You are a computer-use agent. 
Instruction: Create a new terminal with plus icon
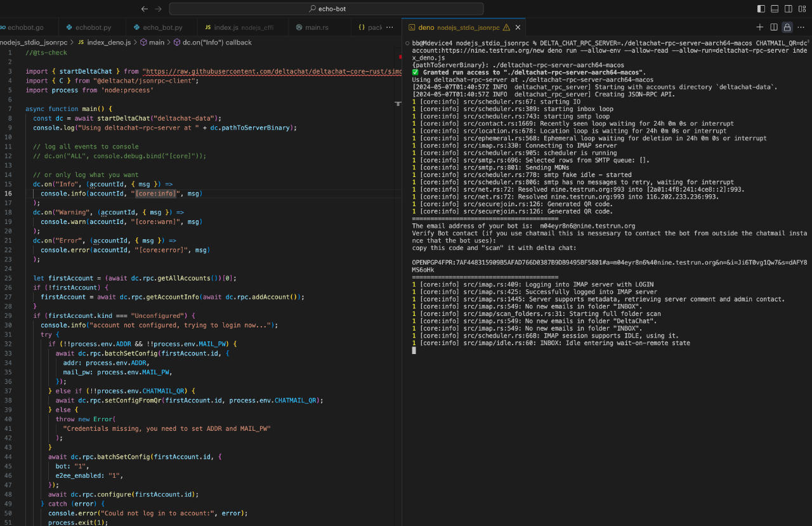(760, 27)
